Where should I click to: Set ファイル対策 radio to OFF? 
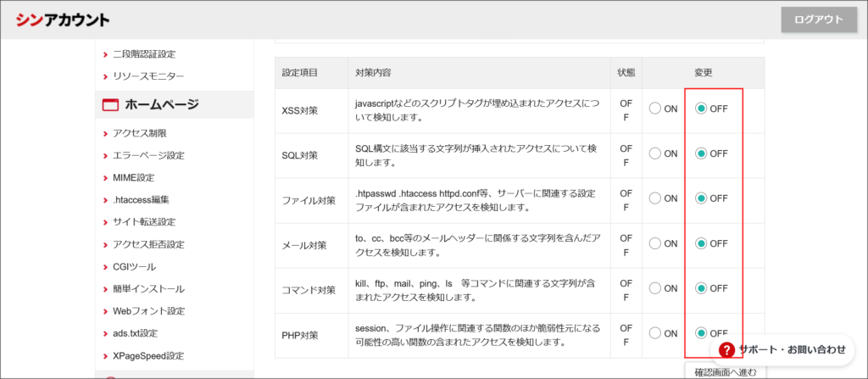[701, 198]
